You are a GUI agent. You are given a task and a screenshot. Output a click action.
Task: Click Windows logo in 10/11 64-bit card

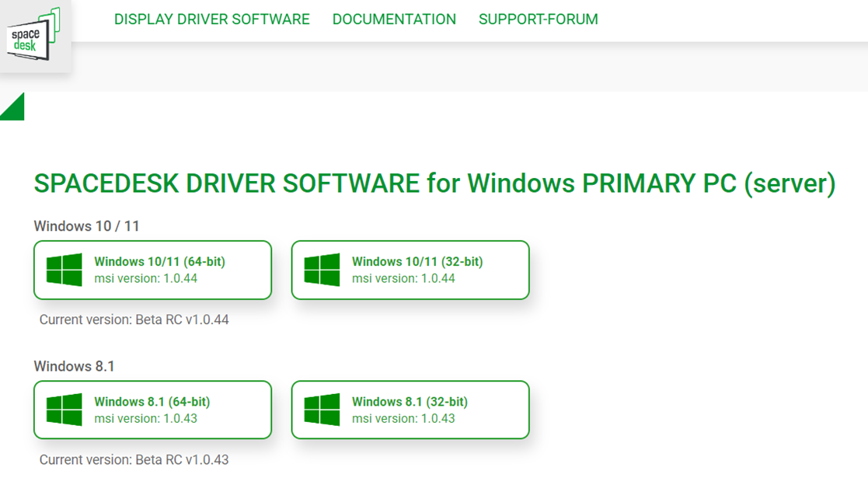tap(64, 270)
